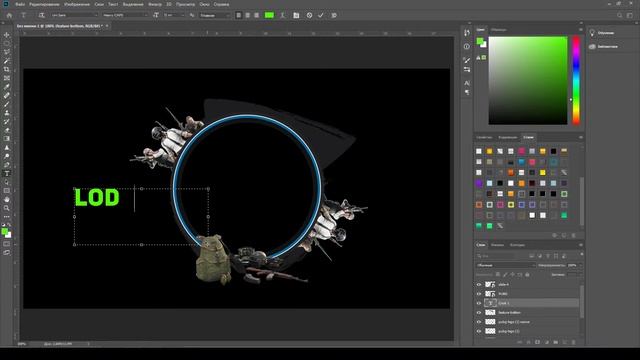The height and width of the screenshot is (360, 640).
Task: Toggle text orientation in options bar
Action: (41, 15)
